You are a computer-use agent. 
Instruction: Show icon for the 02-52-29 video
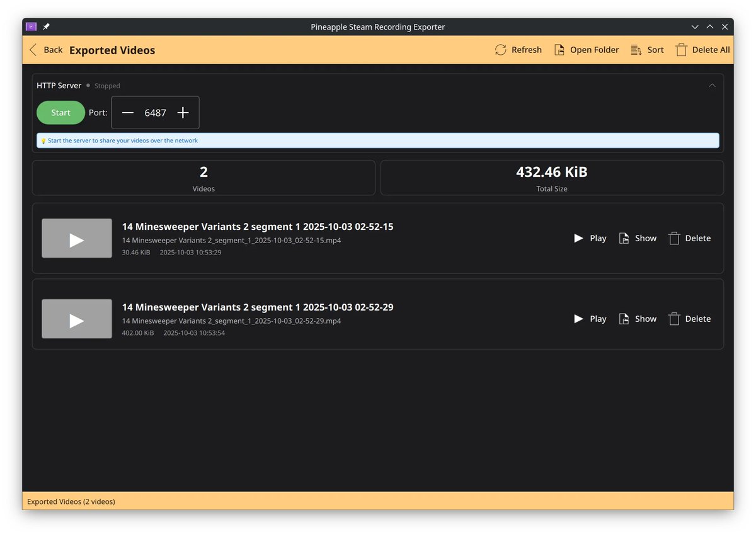pyautogui.click(x=624, y=319)
